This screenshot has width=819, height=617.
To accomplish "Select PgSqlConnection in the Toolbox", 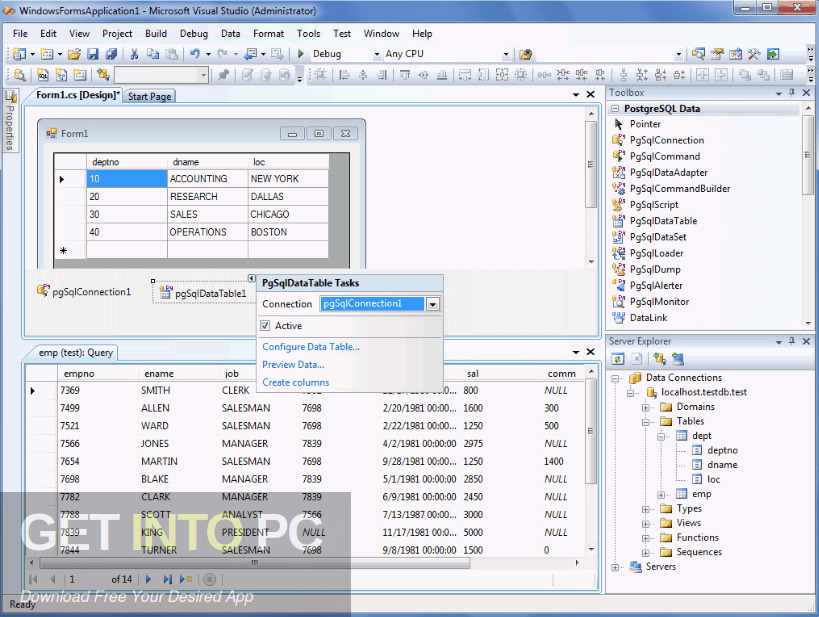I will tap(666, 140).
